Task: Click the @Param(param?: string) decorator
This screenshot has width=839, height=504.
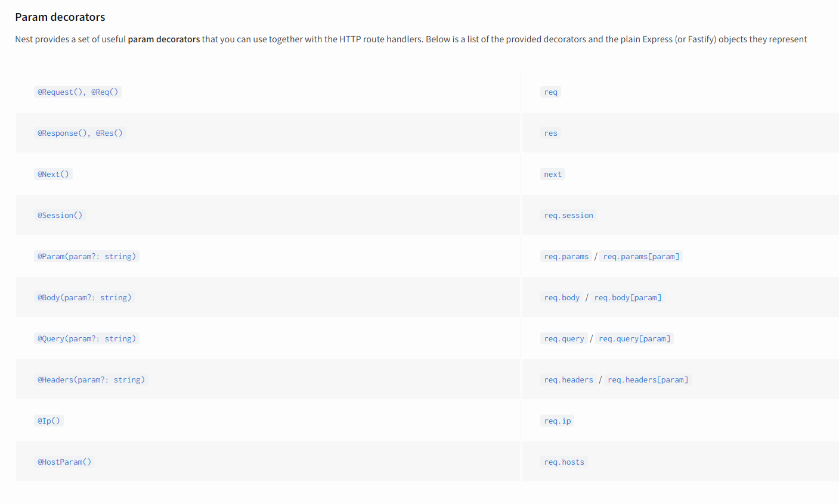Action: [87, 256]
